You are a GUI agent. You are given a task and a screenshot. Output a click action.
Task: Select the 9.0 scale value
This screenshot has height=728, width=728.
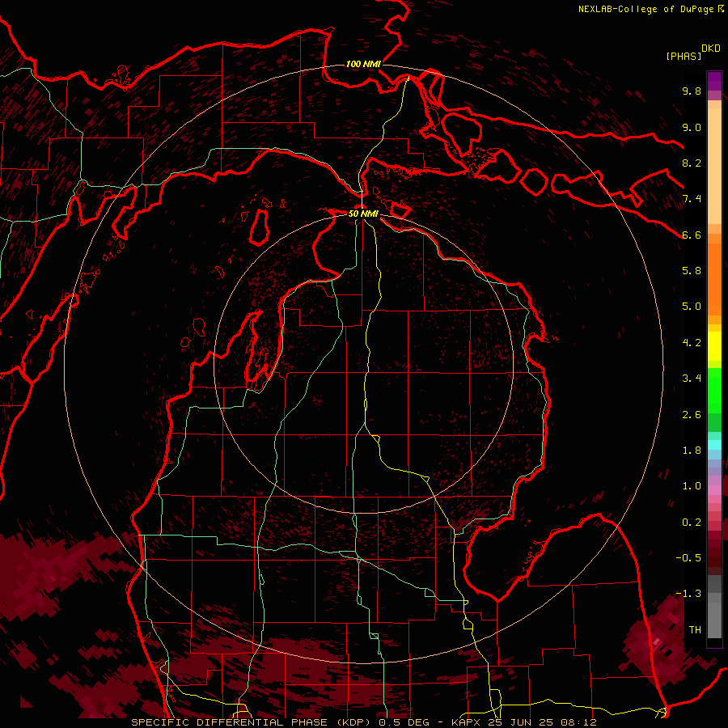(692, 127)
